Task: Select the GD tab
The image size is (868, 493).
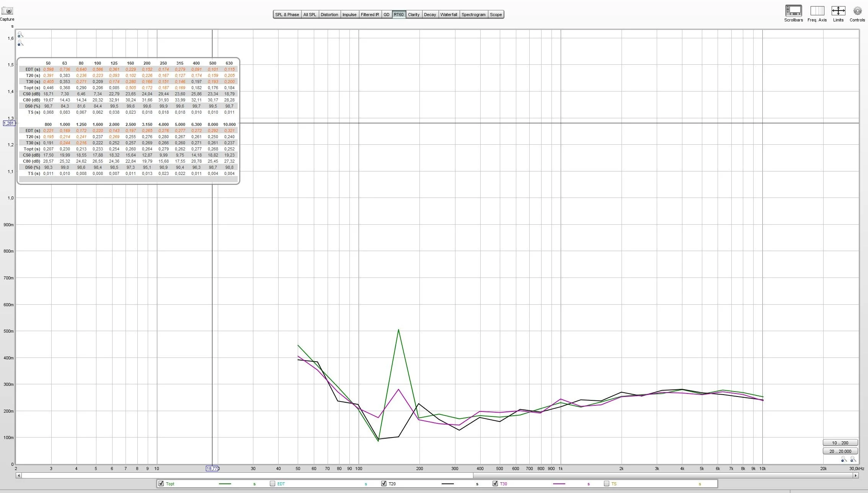Action: [x=387, y=15]
